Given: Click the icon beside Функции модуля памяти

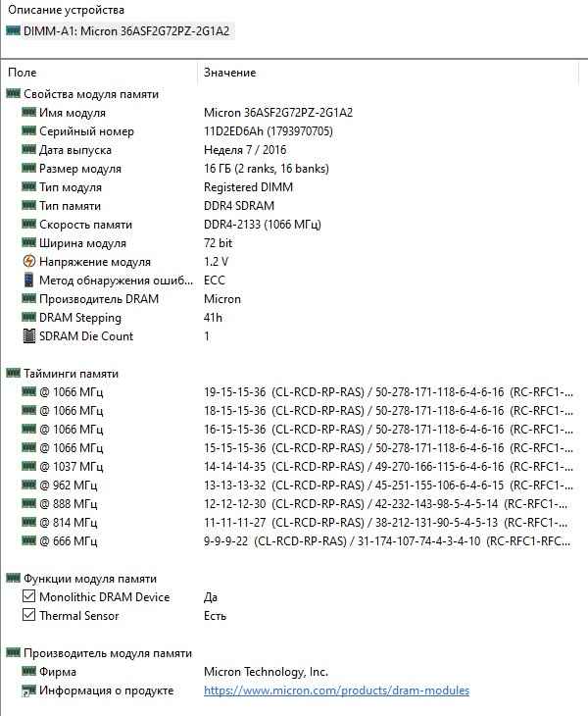Looking at the screenshot, I should (13, 578).
